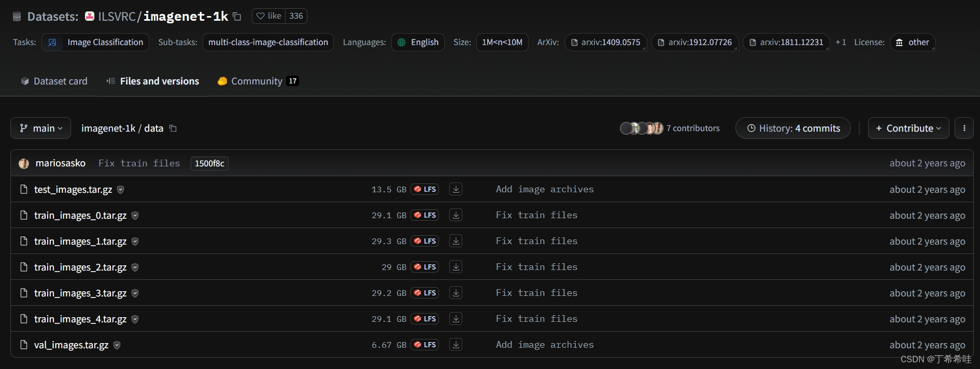Click security shield icon beside test_images.tar.gz
Viewport: 980px width, 369px height.
coord(121,190)
